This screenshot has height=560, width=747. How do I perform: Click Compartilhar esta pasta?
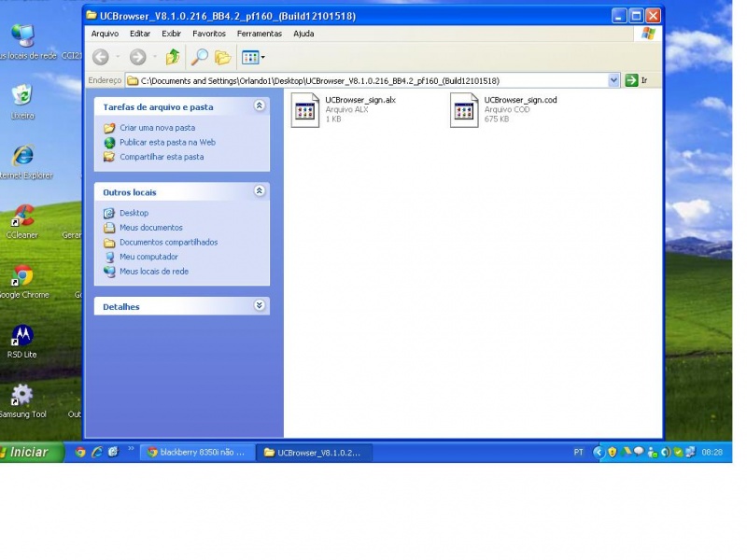(x=162, y=157)
